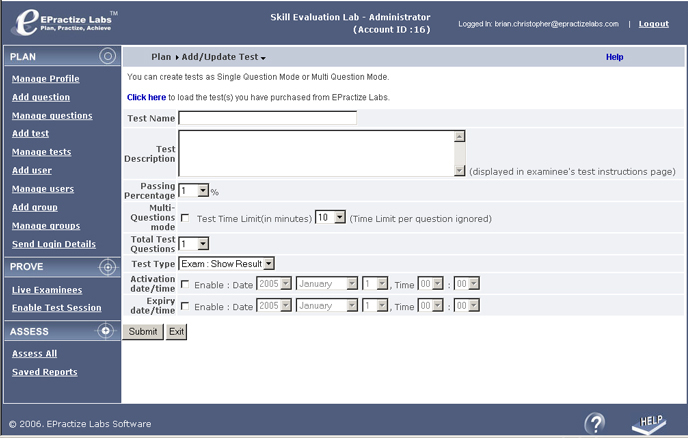The image size is (688, 438).
Task: Tick the Activation date/time Enable checkbox
Action: [185, 284]
